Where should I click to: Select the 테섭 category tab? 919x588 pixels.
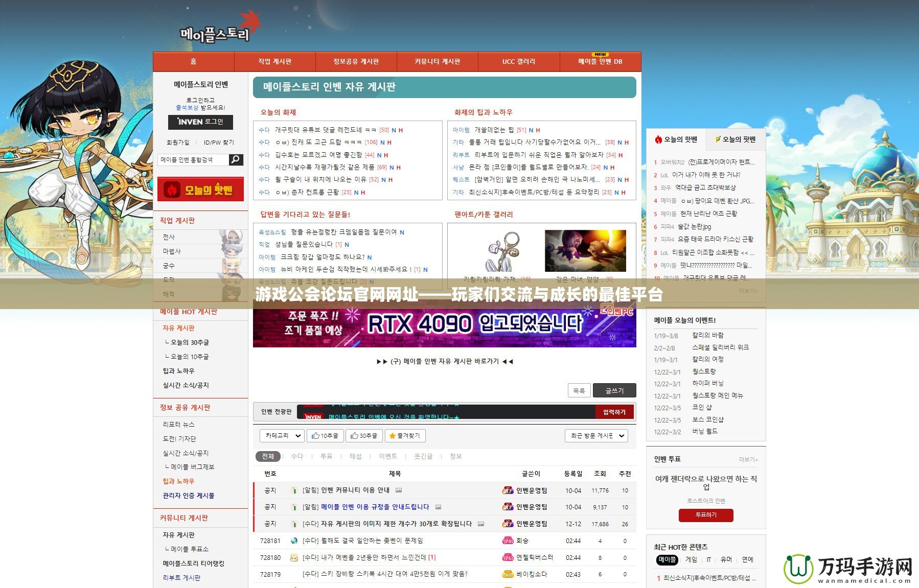pyautogui.click(x=356, y=456)
